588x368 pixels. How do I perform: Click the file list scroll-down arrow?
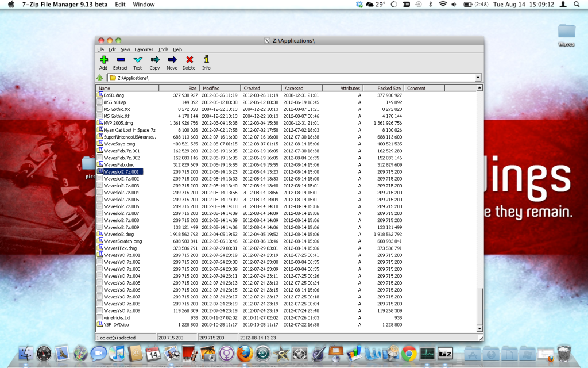[x=479, y=328]
